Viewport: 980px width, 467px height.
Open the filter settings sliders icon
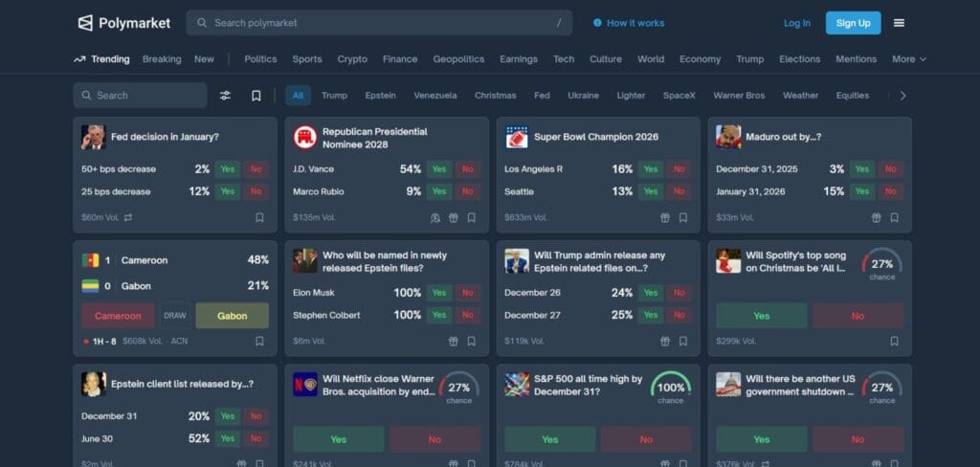225,96
